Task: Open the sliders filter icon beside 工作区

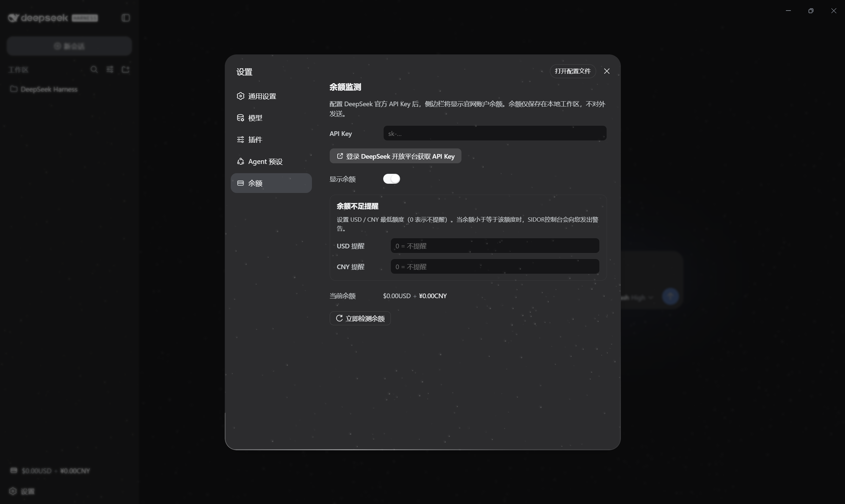Action: click(110, 70)
